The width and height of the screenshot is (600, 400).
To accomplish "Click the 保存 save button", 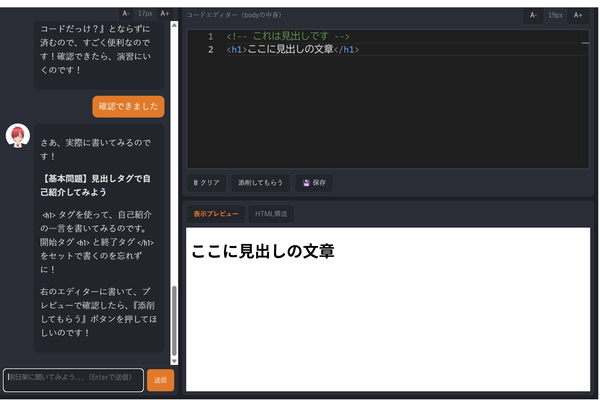I will point(314,183).
